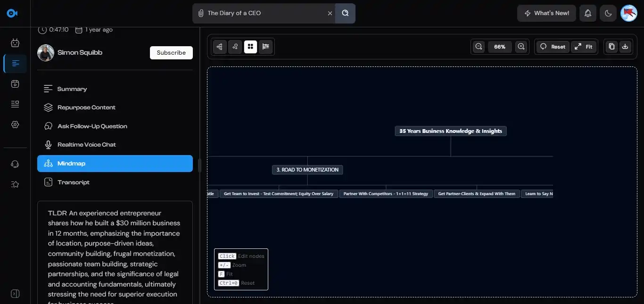The image size is (644, 304).
Task: Open the AI bot sidebar icon
Action: tap(15, 43)
